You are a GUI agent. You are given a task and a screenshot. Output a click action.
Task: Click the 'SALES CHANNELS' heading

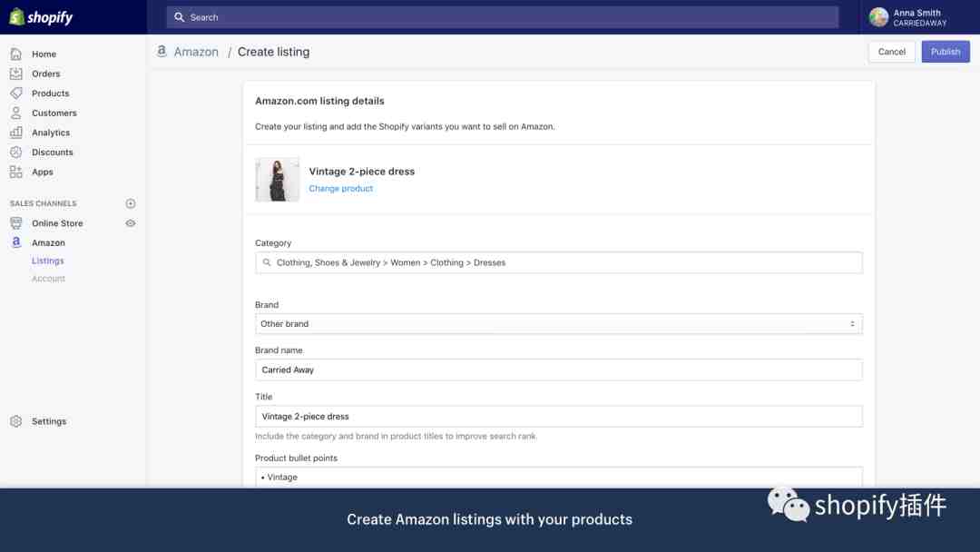click(x=44, y=203)
